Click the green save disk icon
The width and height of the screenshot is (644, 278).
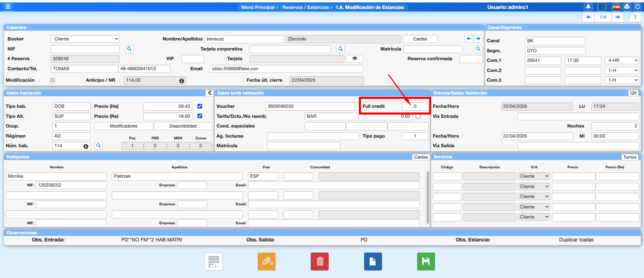(x=426, y=262)
